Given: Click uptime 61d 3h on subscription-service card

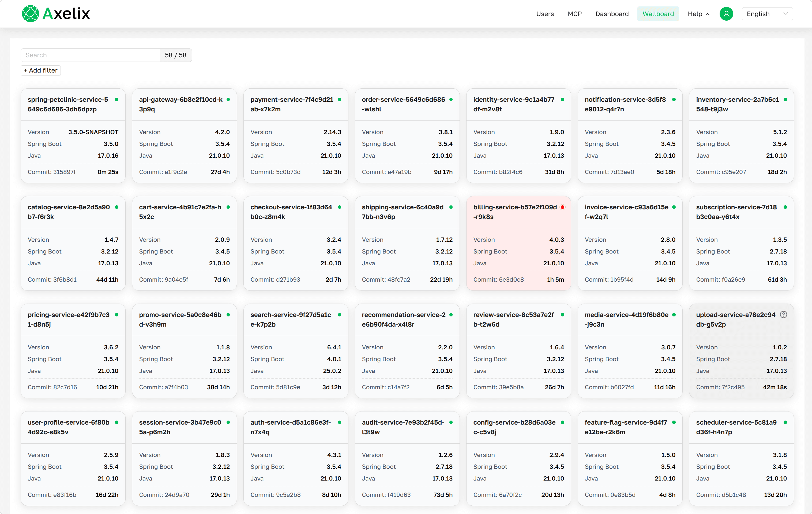Looking at the screenshot, I should (x=777, y=279).
